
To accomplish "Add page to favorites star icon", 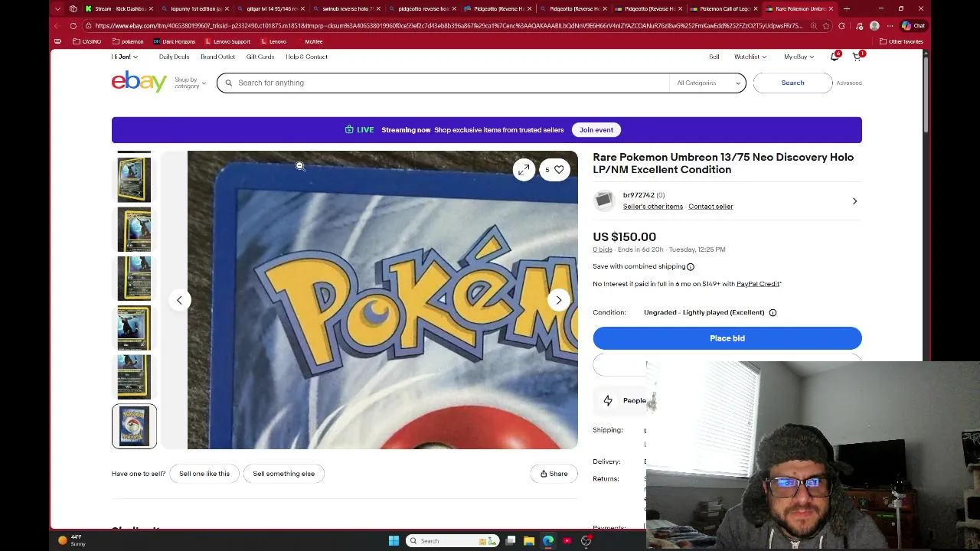I will 825,26.
